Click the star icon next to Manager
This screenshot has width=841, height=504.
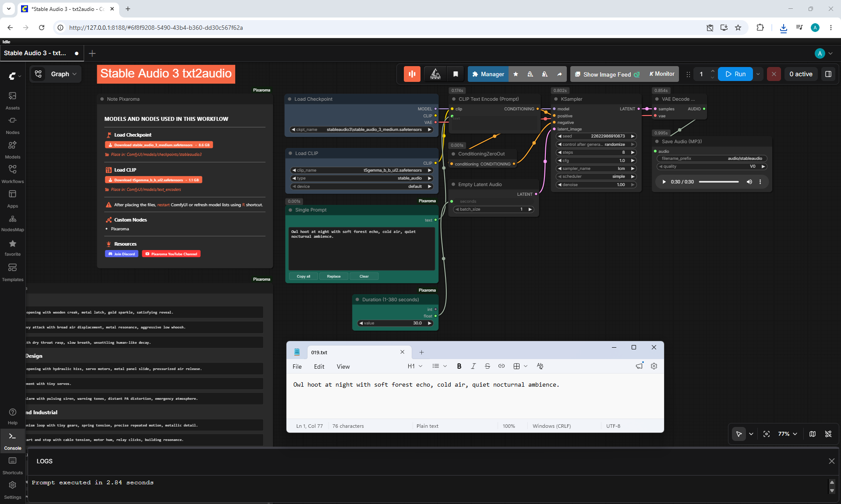[x=516, y=74]
